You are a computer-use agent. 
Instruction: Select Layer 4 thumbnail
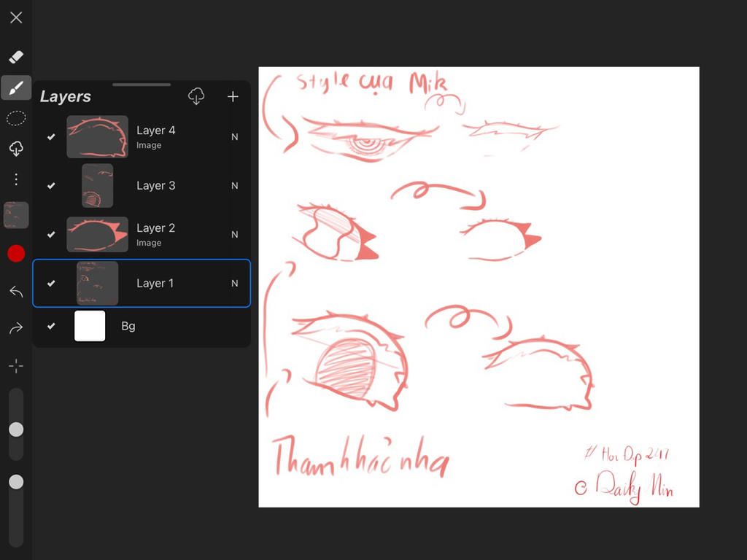point(97,136)
